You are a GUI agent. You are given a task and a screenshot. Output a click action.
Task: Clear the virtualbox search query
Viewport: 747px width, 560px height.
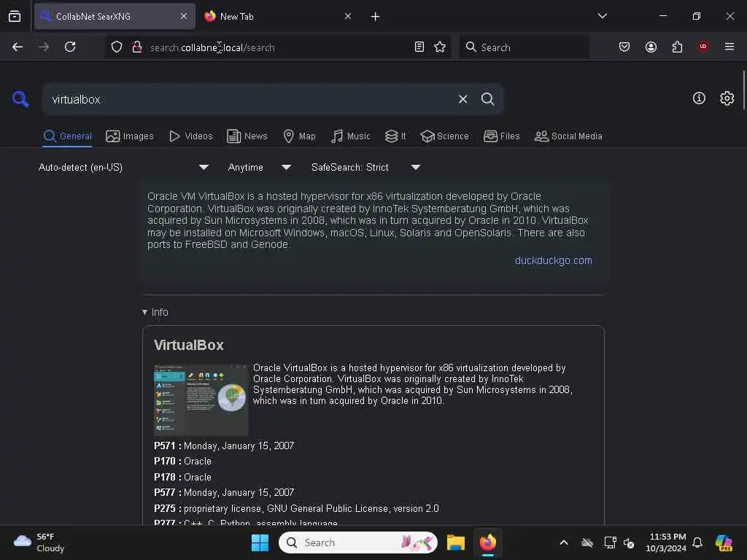[462, 99]
